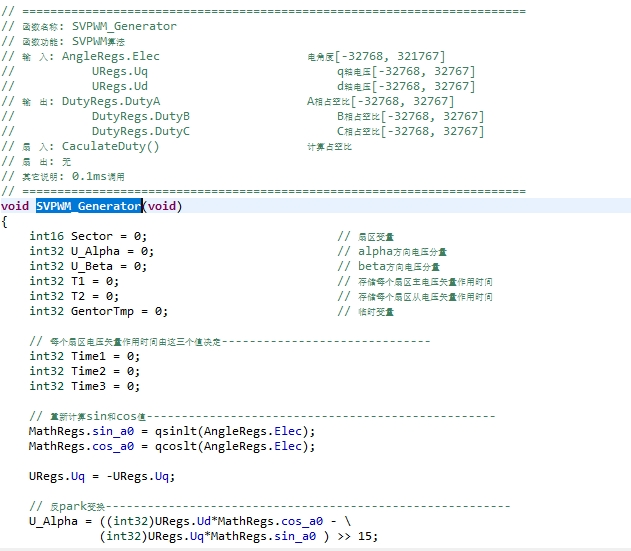Click the 'int32 Time1 = 0;' line
The height and width of the screenshot is (551, 631).
pyautogui.click(x=85, y=356)
